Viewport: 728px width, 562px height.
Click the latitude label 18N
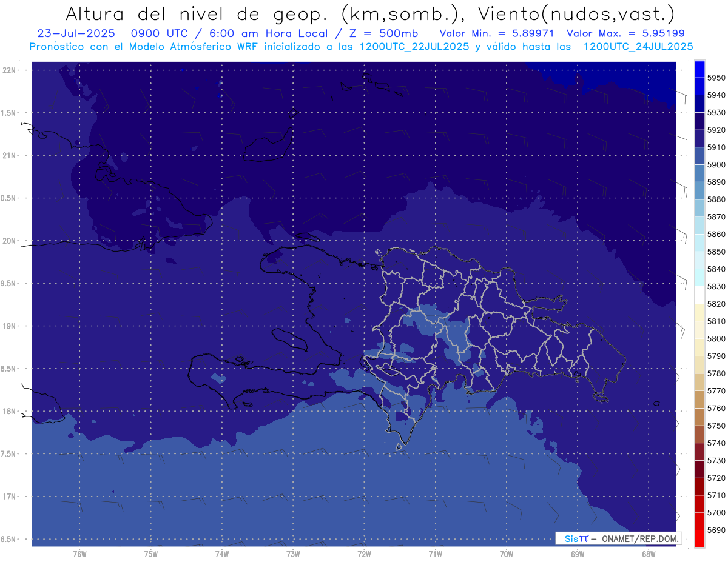tap(10, 412)
